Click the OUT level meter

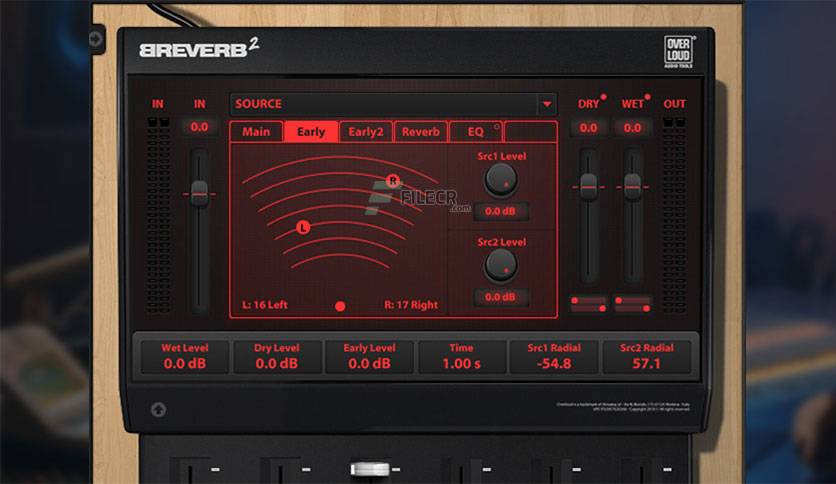pyautogui.click(x=675, y=215)
